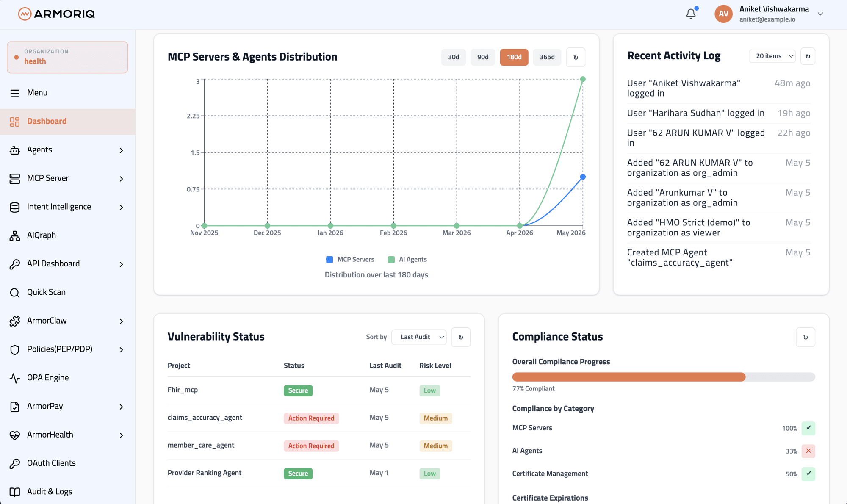Click the Intent Intelligence database icon

[15, 207]
